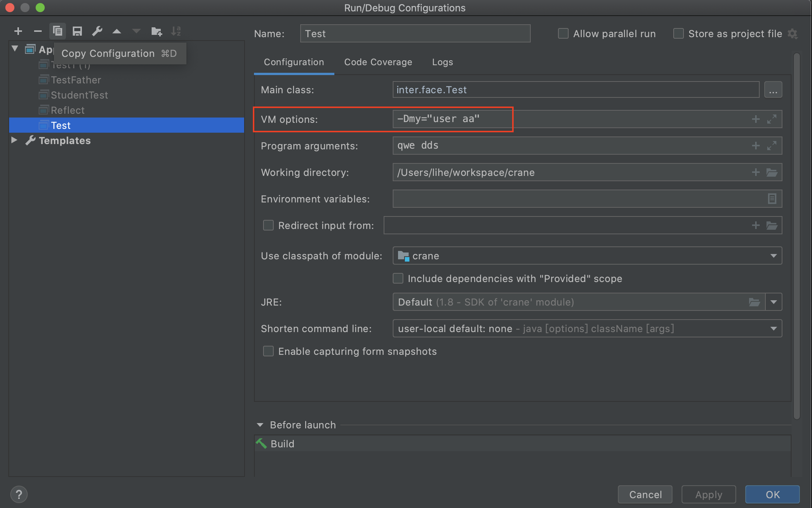This screenshot has height=508, width=812.
Task: Click the Remove Configuration minus icon
Action: [x=38, y=31]
